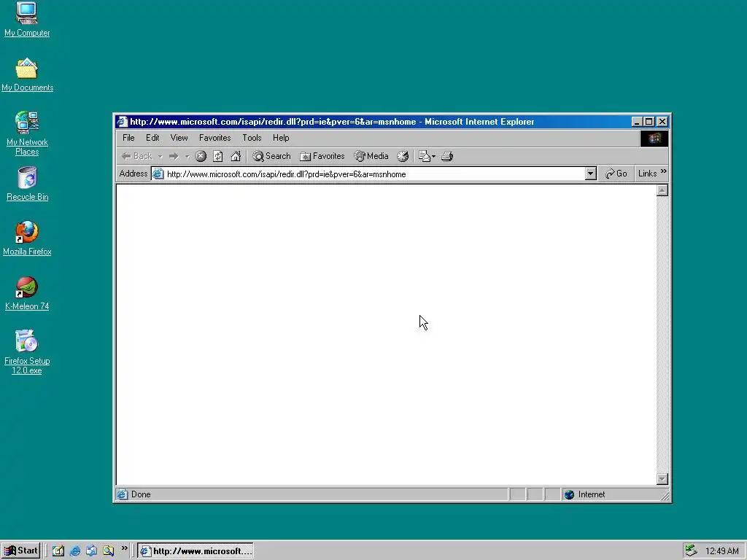Select the My Computer desktop icon
Image resolution: width=747 pixels, height=560 pixels.
coord(27,20)
